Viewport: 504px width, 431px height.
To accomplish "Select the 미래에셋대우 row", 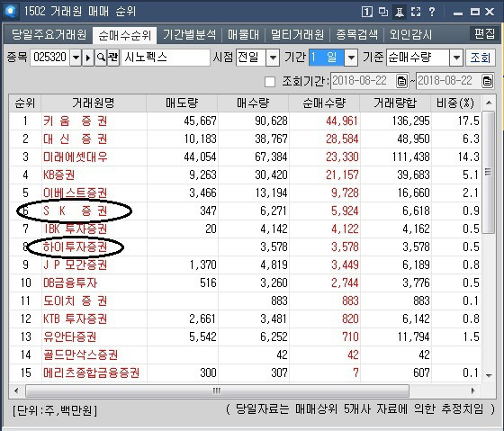I will [245, 157].
